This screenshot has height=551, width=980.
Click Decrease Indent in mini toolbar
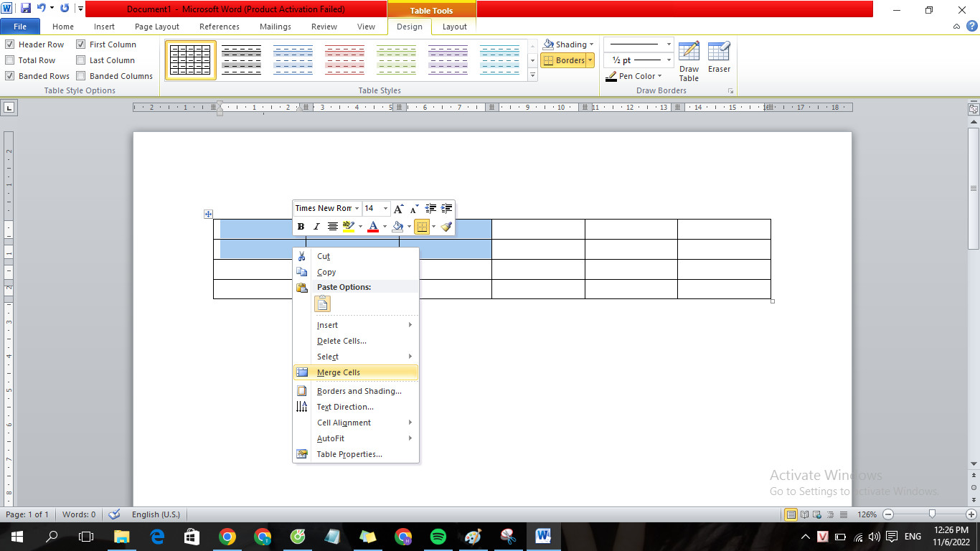pyautogui.click(x=430, y=209)
